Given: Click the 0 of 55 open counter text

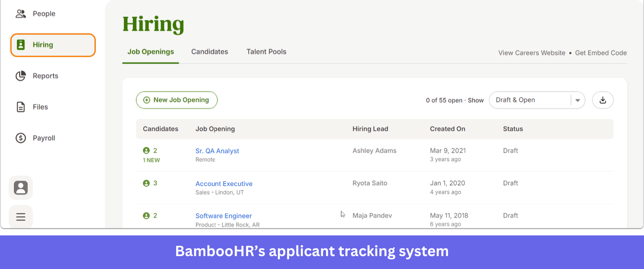Looking at the screenshot, I should click(x=444, y=100).
